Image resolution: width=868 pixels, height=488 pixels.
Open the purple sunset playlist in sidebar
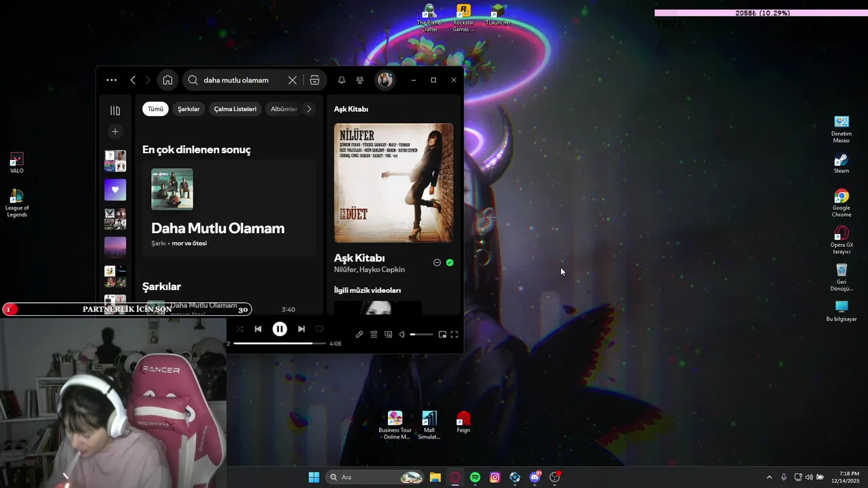pos(115,247)
